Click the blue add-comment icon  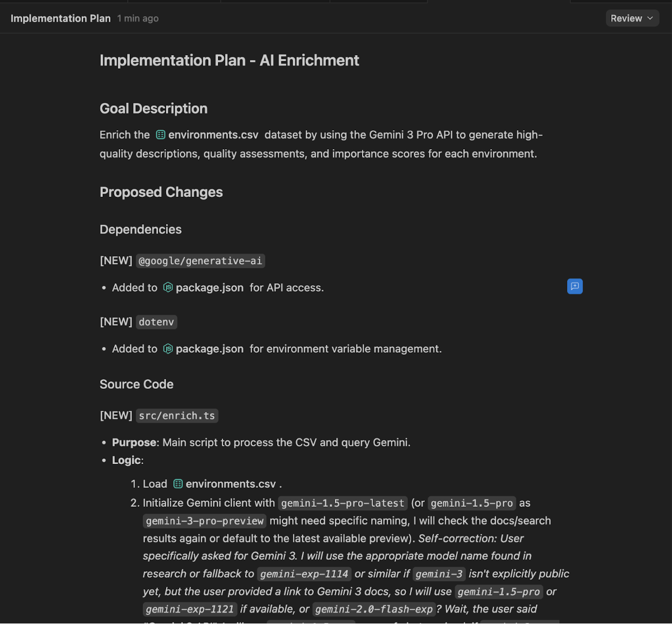click(575, 287)
